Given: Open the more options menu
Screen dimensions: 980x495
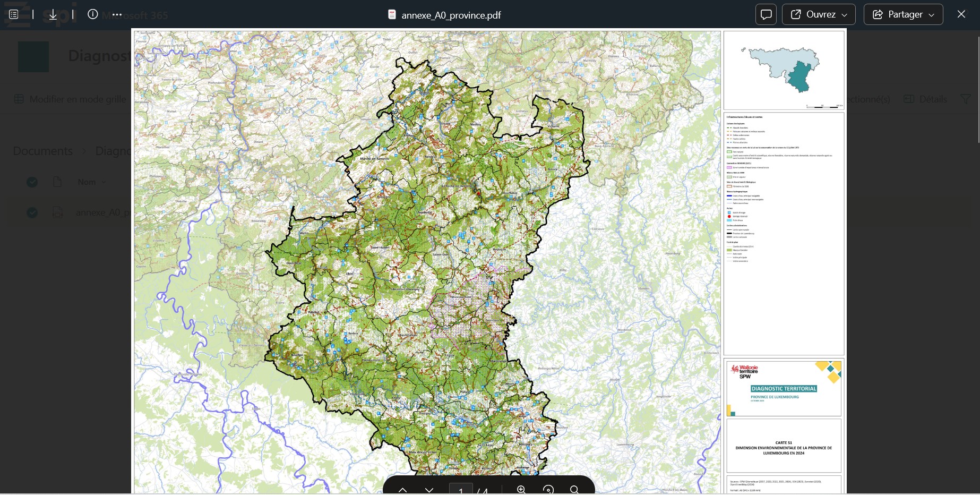Looking at the screenshot, I should 117,14.
